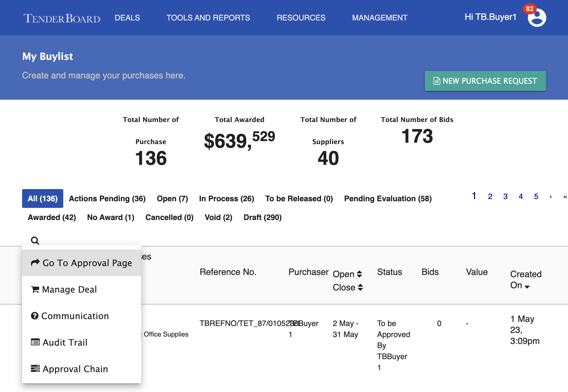Click the search magnifier icon
This screenshot has width=568, height=392.
(35, 240)
